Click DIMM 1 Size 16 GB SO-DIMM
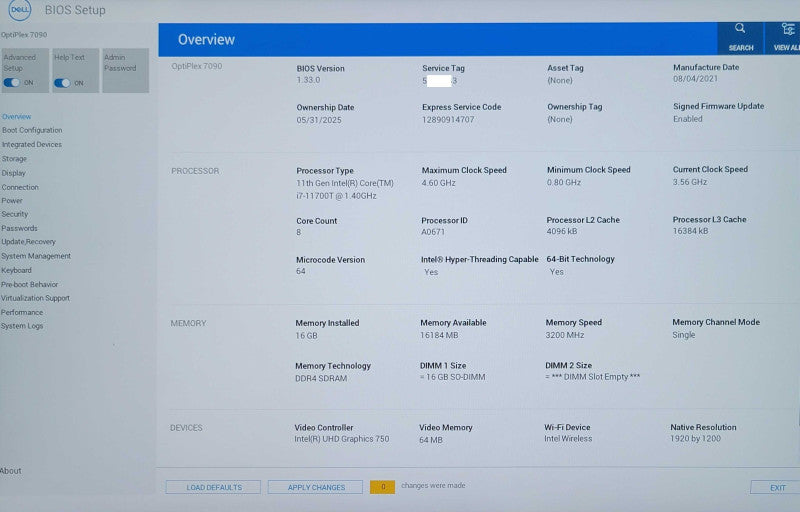 pyautogui.click(x=452, y=377)
